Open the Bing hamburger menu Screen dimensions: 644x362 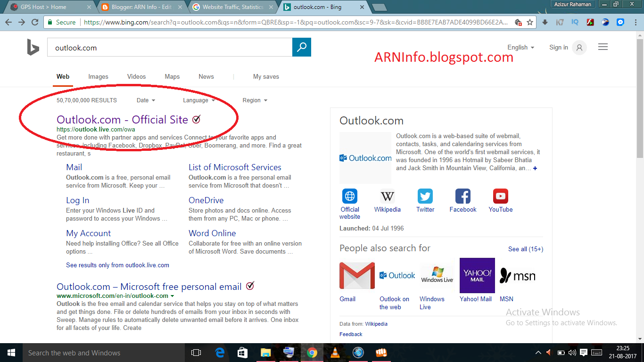603,47
